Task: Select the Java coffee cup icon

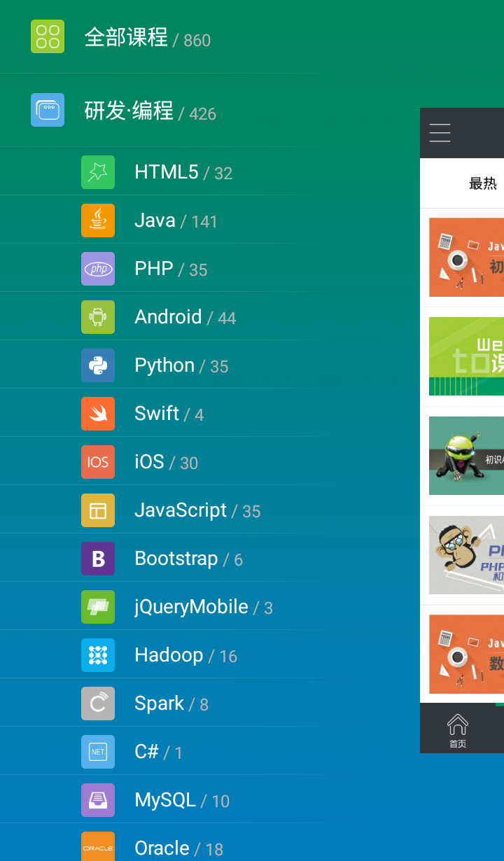Action: 98,220
